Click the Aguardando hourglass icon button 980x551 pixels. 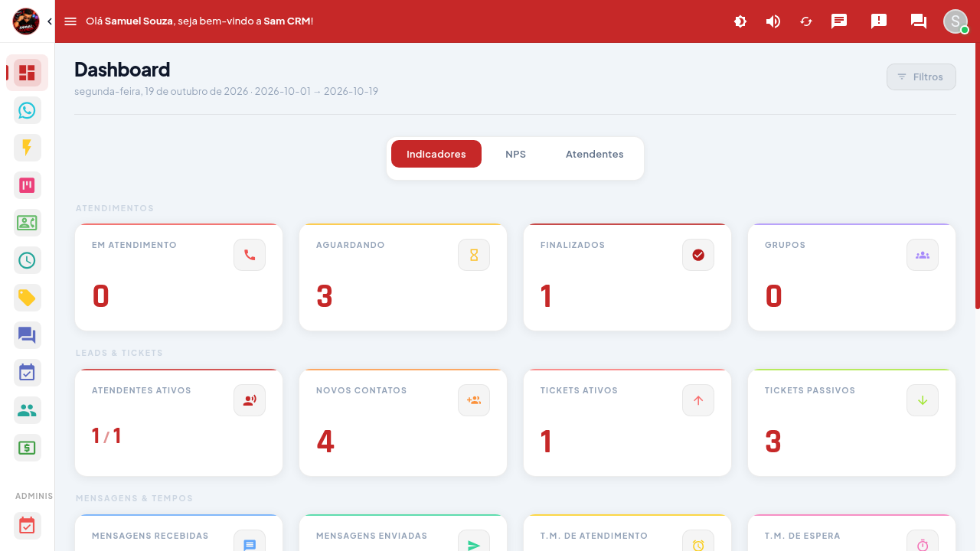click(474, 255)
